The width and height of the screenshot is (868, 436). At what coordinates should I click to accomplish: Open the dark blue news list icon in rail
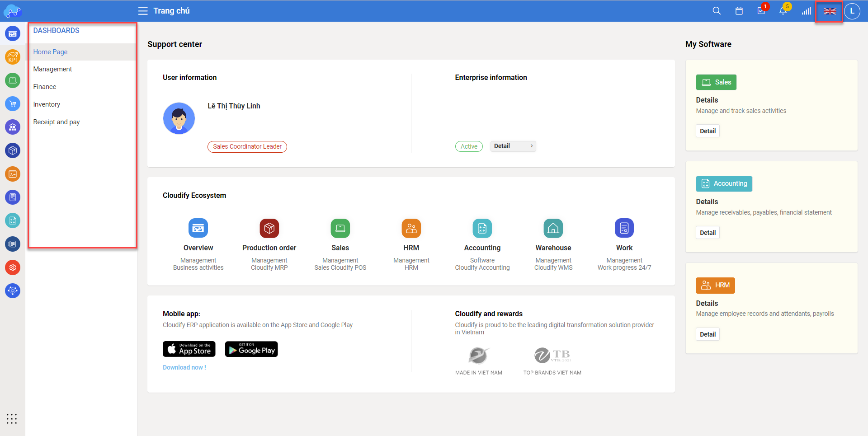[x=13, y=244]
